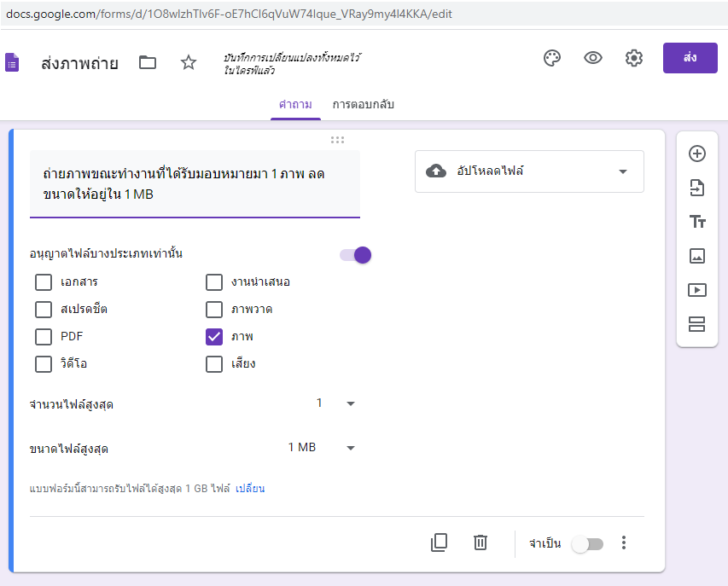Expand the จำนวนไฟล์สูงสุด dropdown
This screenshot has height=586, width=728.
335,403
